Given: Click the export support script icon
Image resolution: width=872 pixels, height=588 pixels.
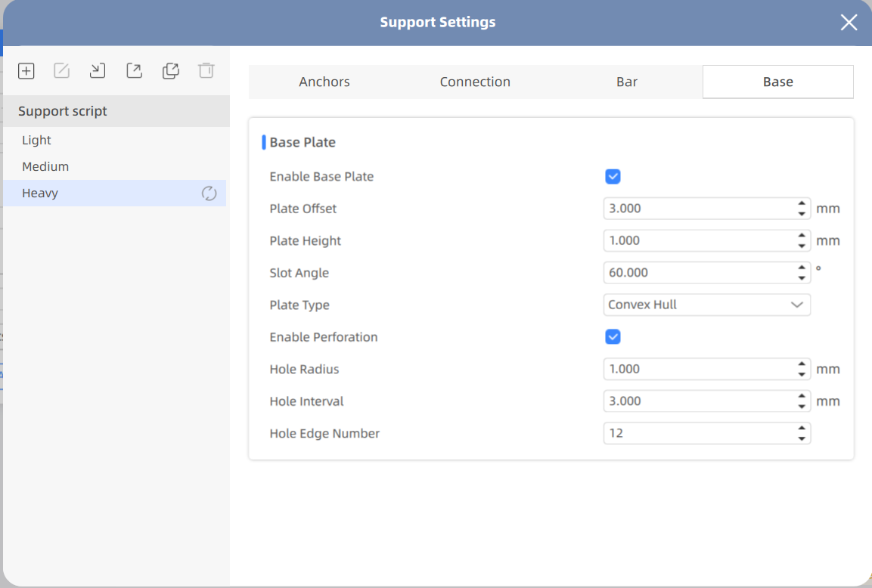Looking at the screenshot, I should [x=134, y=71].
